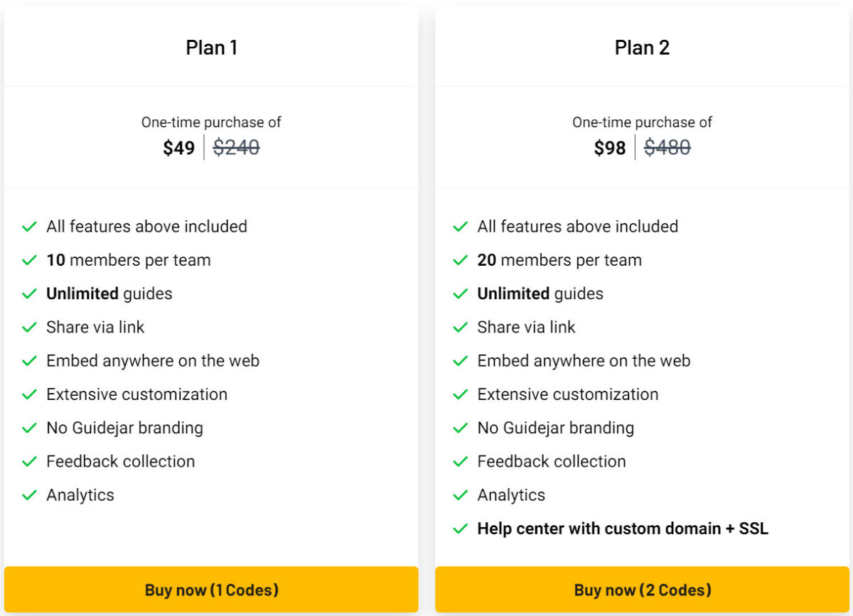Select the check icon beside No Guidejar branding in Plan 2
This screenshot has width=853, height=616.
click(459, 428)
